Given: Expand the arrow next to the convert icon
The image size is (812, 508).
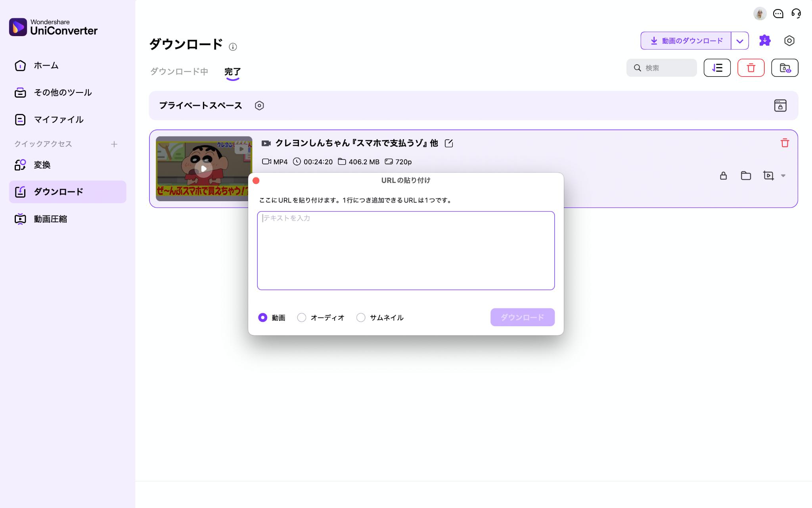Looking at the screenshot, I should (783, 176).
